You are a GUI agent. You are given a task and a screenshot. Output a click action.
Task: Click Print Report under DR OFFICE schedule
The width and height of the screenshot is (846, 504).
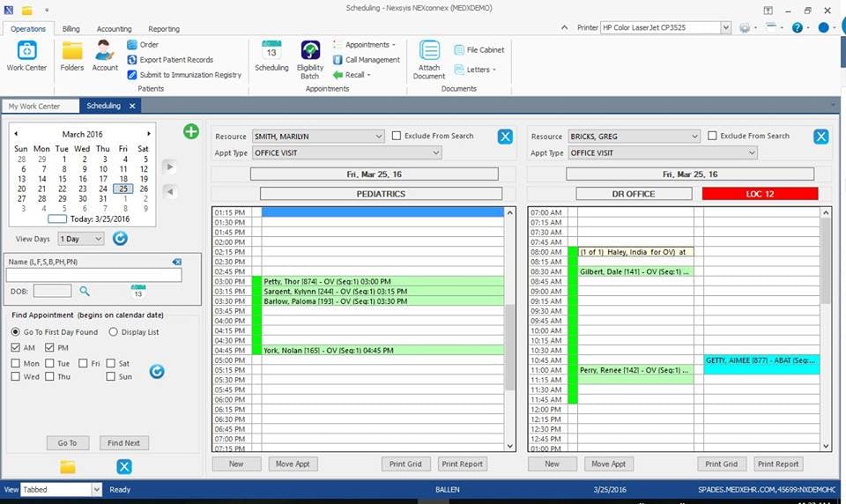tap(778, 463)
